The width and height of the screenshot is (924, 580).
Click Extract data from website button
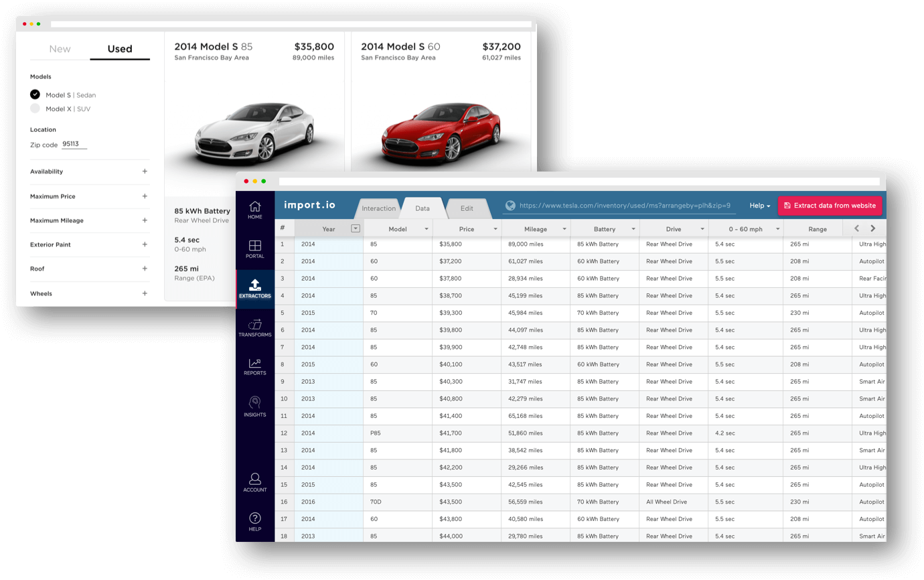(830, 206)
